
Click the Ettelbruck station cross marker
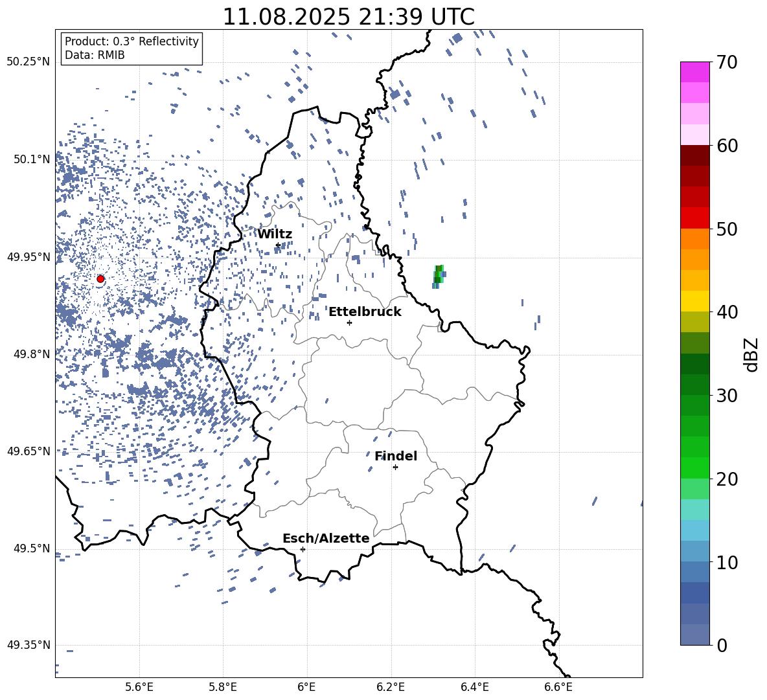pyautogui.click(x=349, y=322)
